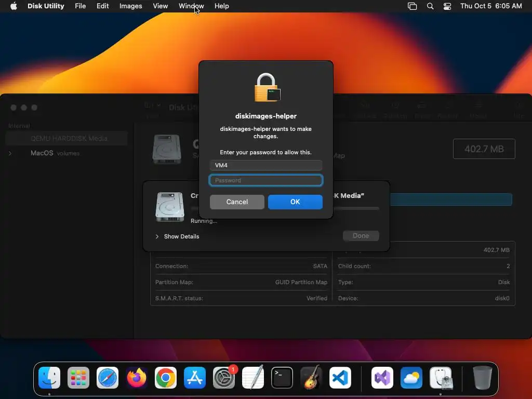The width and height of the screenshot is (532, 399).
Task: Open Finder from the Dock
Action: [x=49, y=378]
